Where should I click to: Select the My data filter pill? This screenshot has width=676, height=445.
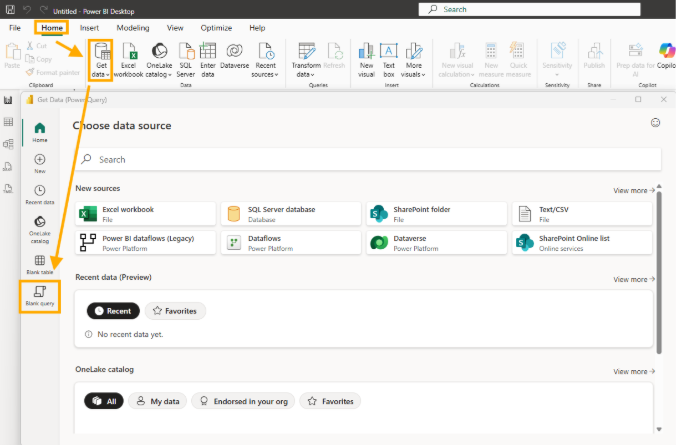click(x=158, y=401)
